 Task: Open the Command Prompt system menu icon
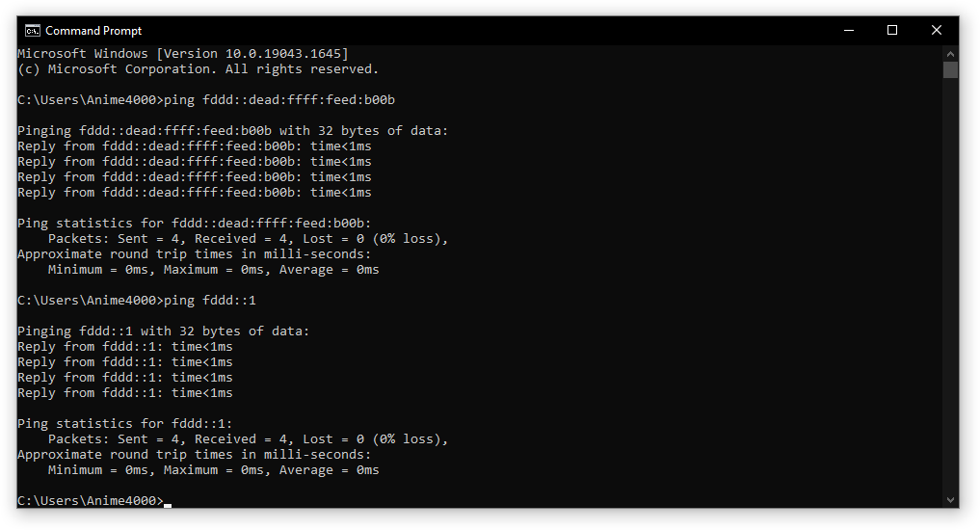pos(33,30)
